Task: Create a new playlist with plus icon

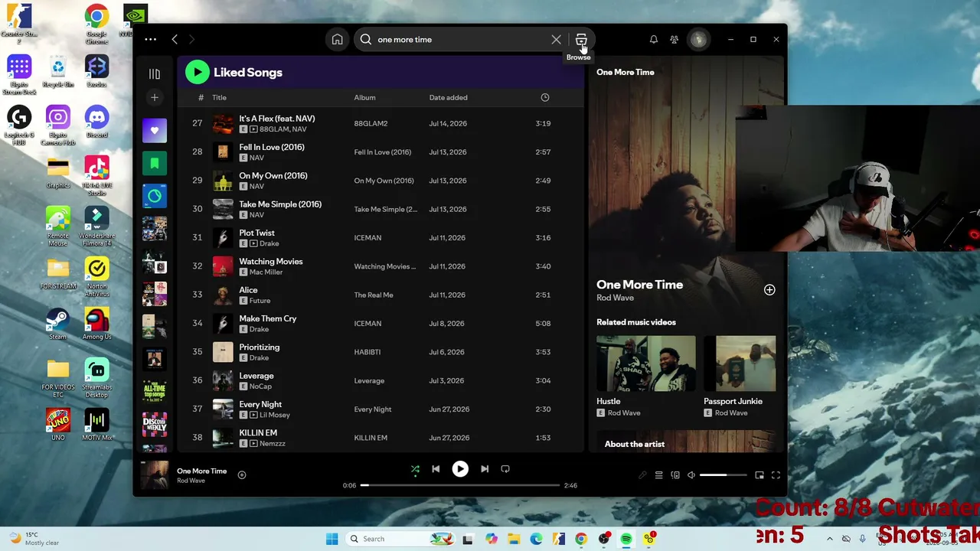Action: (x=154, y=97)
